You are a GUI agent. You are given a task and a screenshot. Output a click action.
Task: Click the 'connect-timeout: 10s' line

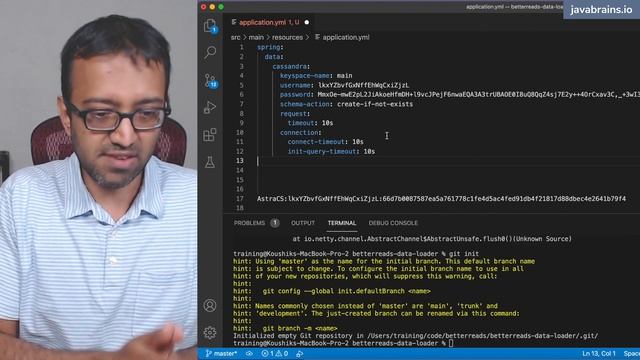tap(325, 142)
